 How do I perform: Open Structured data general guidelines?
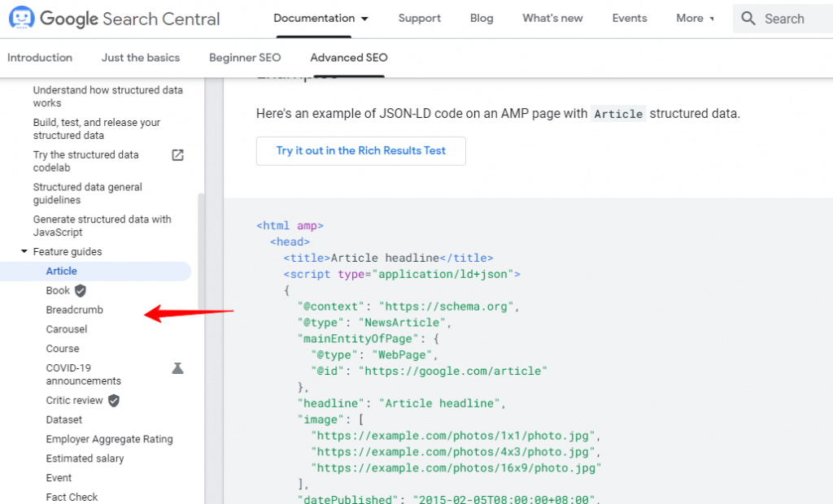coord(88,193)
